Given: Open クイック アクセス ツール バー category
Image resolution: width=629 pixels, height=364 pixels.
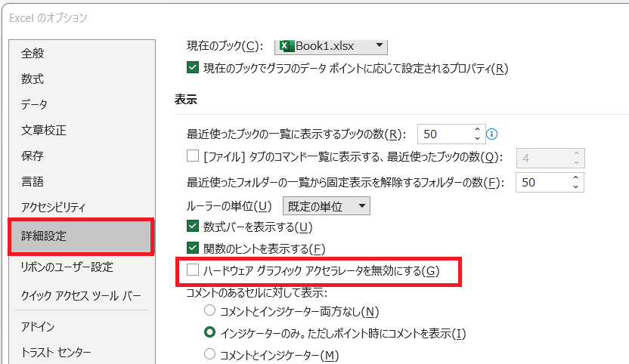Looking at the screenshot, I should point(81,296).
